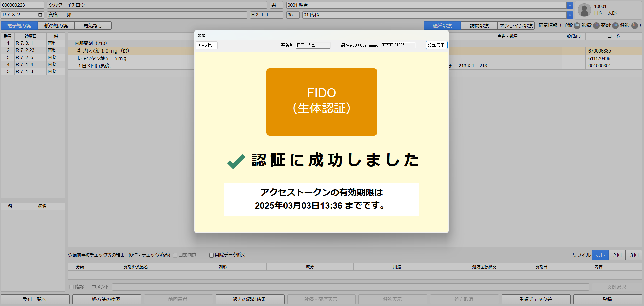Click the age field showing 35
This screenshot has width=644, height=306.
(293, 15)
